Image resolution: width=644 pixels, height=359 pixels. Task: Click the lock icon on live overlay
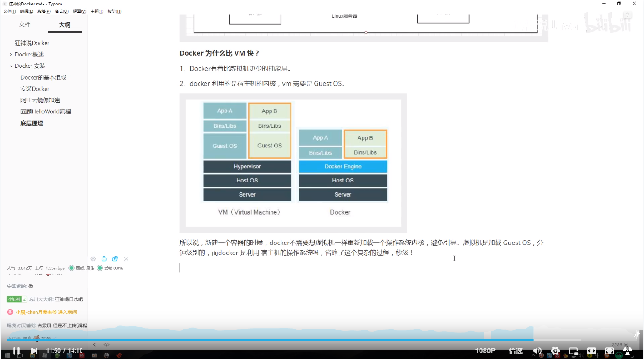[x=104, y=259]
